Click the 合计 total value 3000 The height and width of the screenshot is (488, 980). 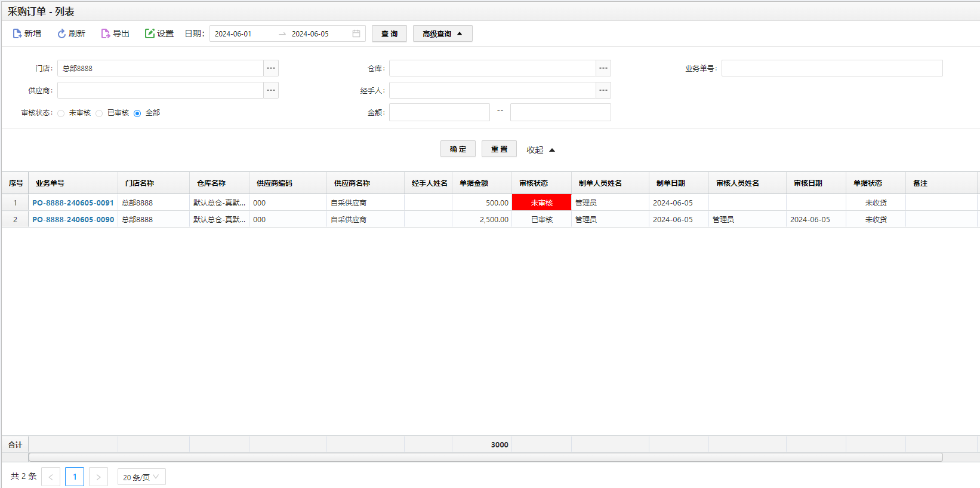[x=500, y=444]
